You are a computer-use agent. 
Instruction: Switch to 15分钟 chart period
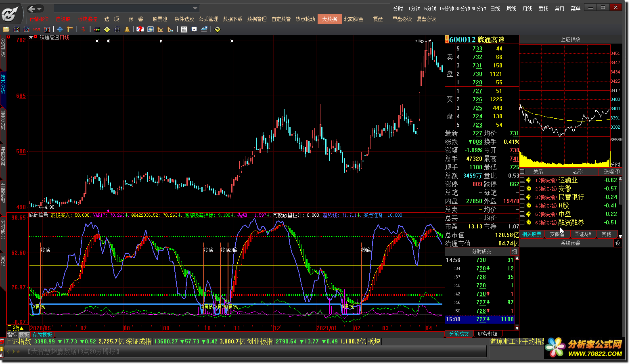click(447, 8)
